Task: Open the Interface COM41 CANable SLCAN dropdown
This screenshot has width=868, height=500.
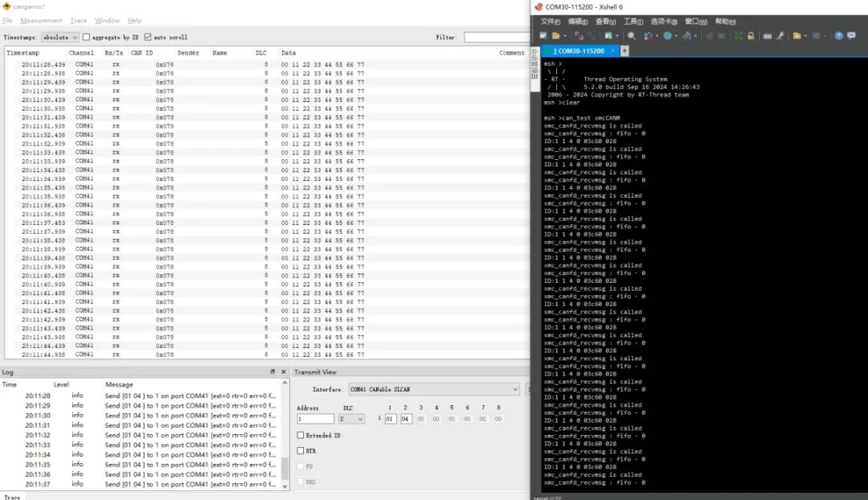Action: tap(434, 389)
